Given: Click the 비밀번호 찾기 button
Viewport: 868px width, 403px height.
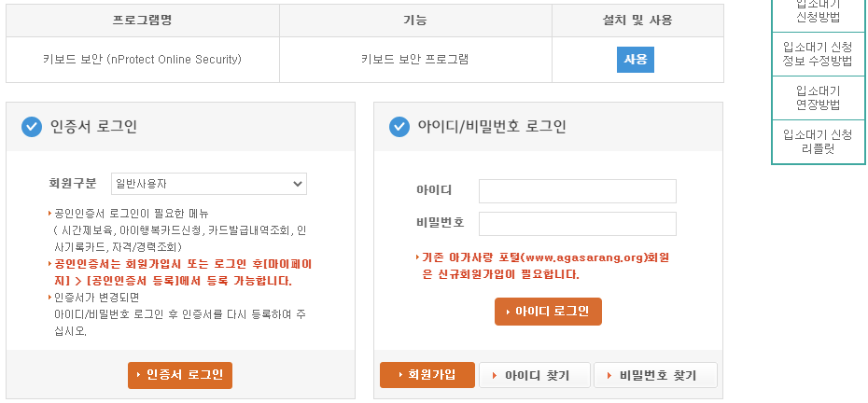Looking at the screenshot, I should pos(655,375).
